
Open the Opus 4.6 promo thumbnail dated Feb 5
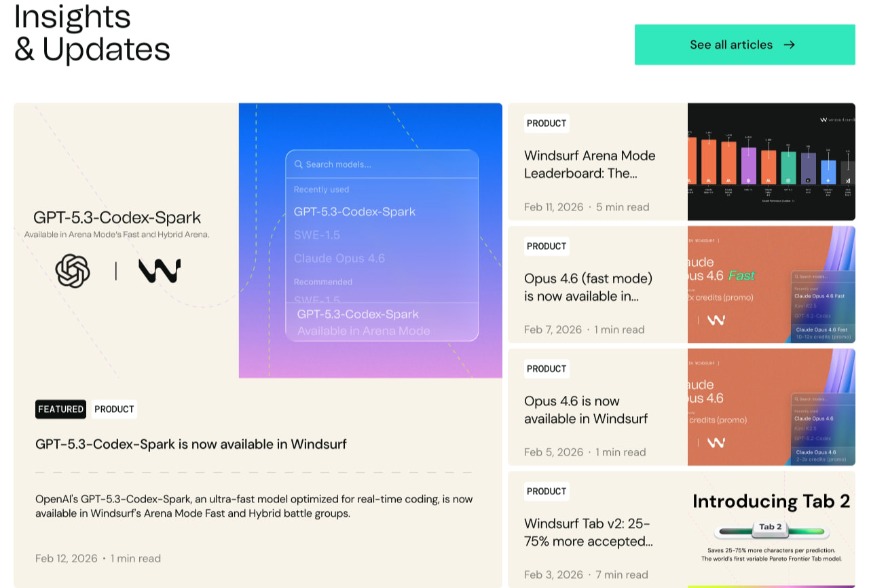(x=771, y=407)
